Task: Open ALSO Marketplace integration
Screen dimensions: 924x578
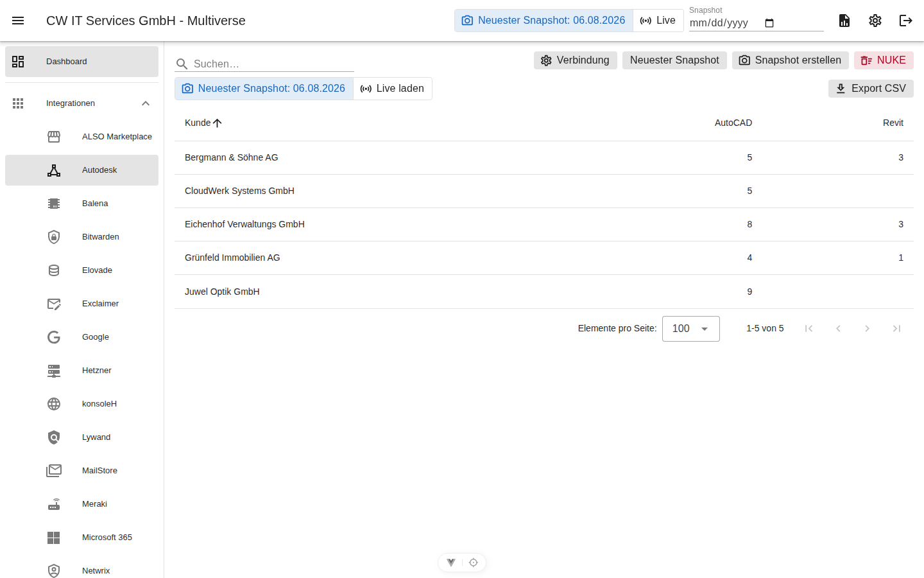Action: (x=81, y=137)
